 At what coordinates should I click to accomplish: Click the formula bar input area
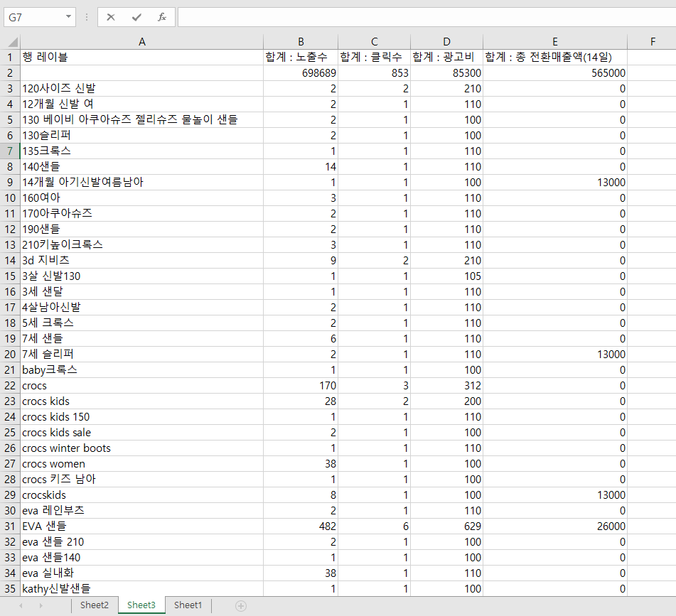[x=426, y=17]
